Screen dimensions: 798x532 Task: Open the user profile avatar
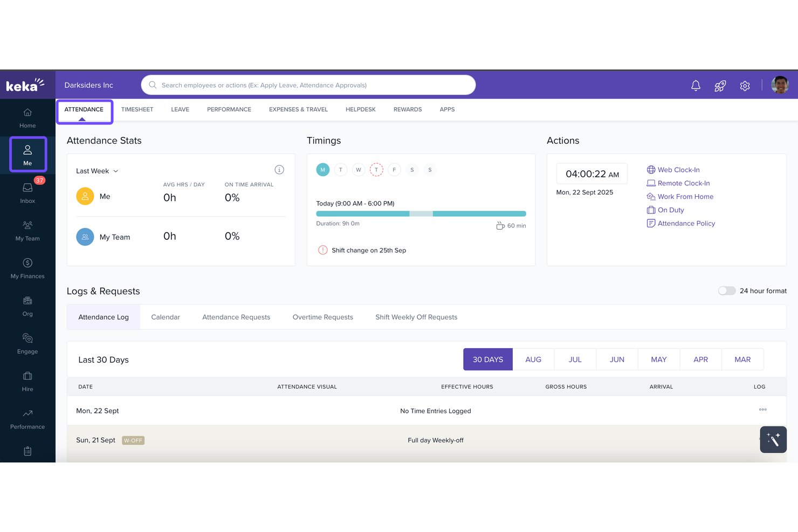[x=780, y=85]
